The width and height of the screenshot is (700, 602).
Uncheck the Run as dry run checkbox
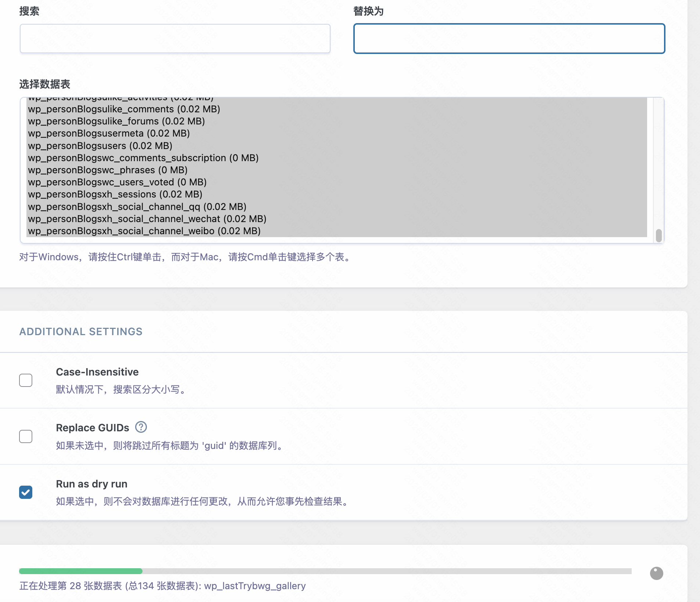26,492
